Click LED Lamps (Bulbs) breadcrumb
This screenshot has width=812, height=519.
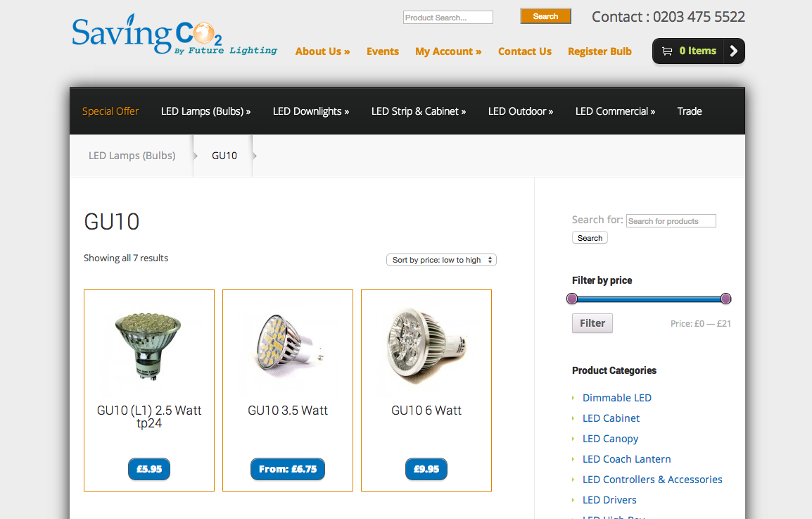tap(132, 156)
